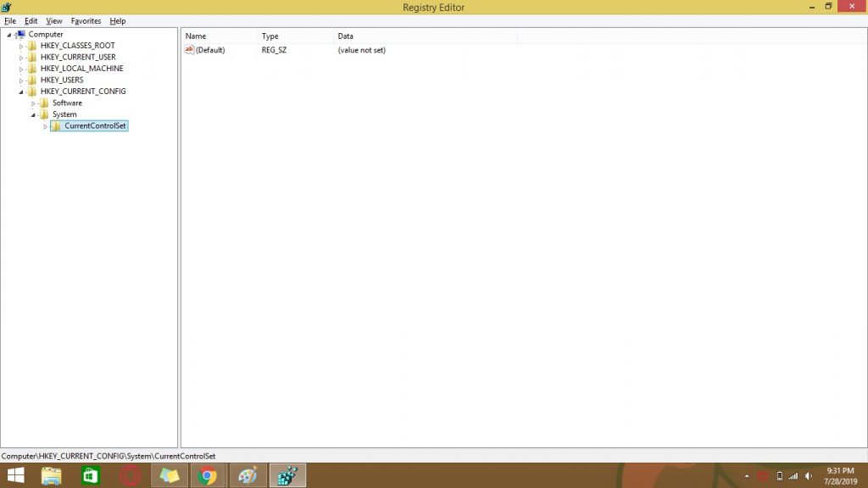
Task: Select the HKEY_LOCAL_MACHINE label
Action: [x=82, y=69]
